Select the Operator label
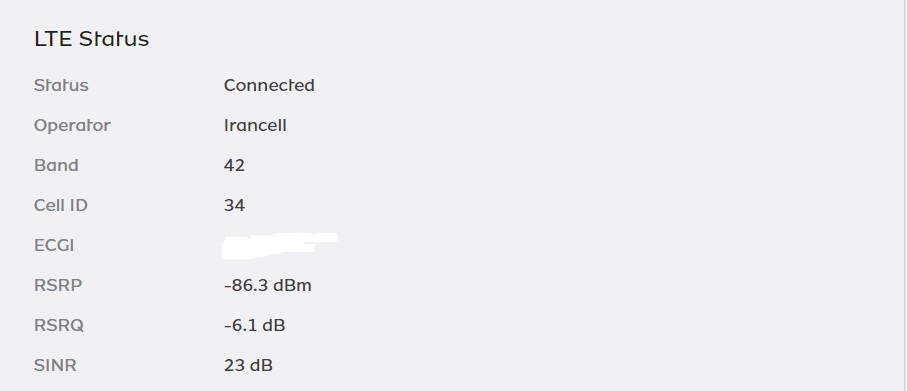907x391 pixels. click(72, 126)
